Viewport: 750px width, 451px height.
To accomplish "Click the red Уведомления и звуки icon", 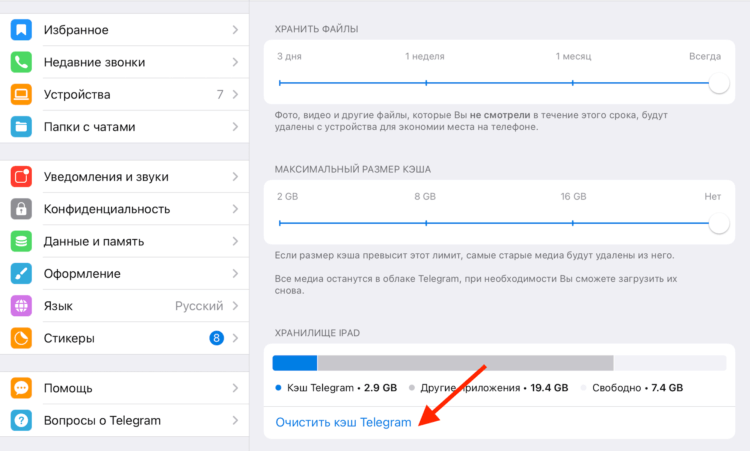I will tap(21, 177).
